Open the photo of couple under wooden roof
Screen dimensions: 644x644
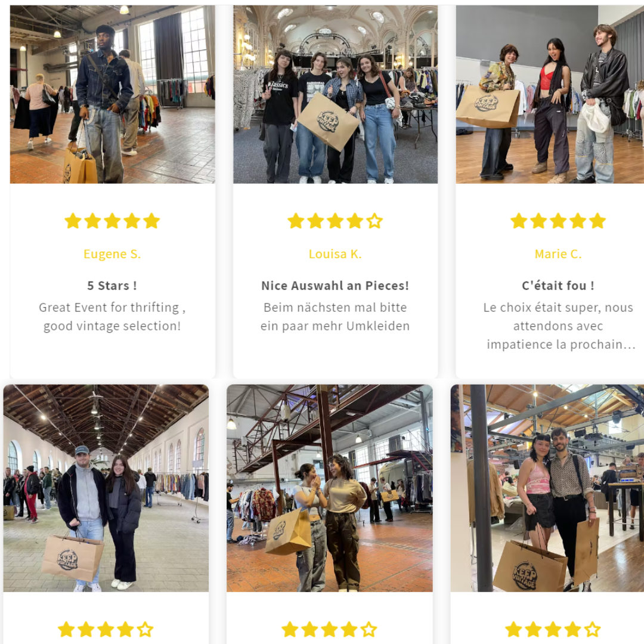point(106,488)
